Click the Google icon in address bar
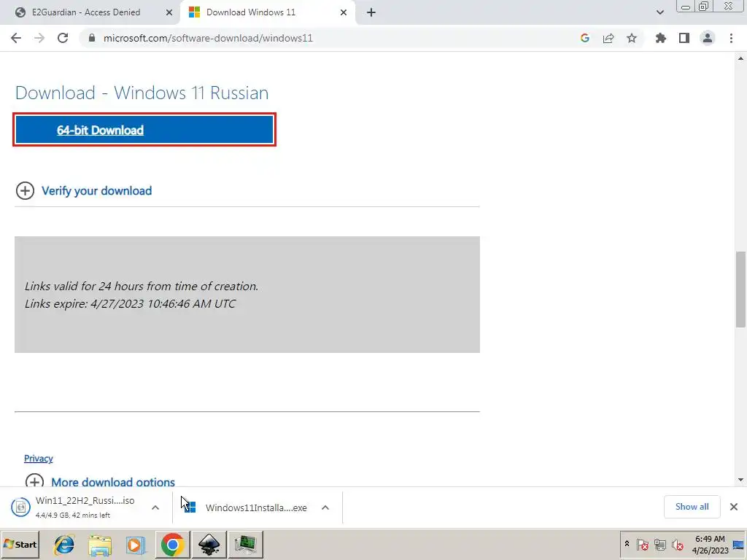The image size is (747, 560). 585,38
